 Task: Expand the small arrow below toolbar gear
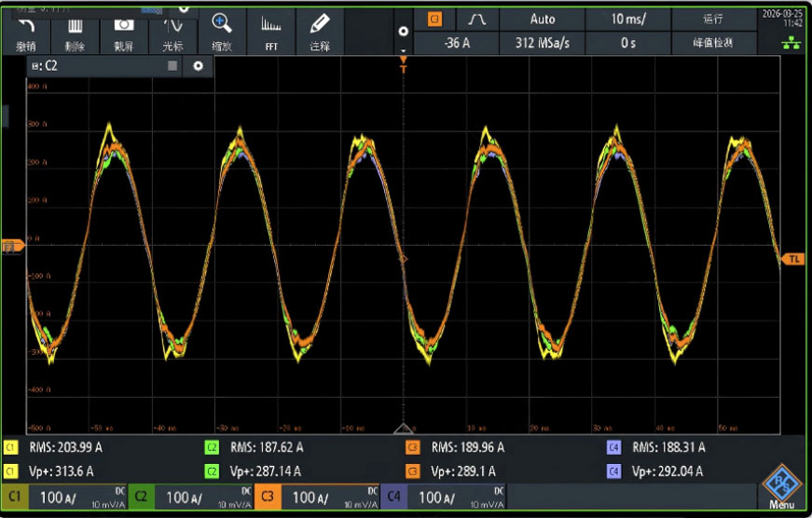click(403, 50)
